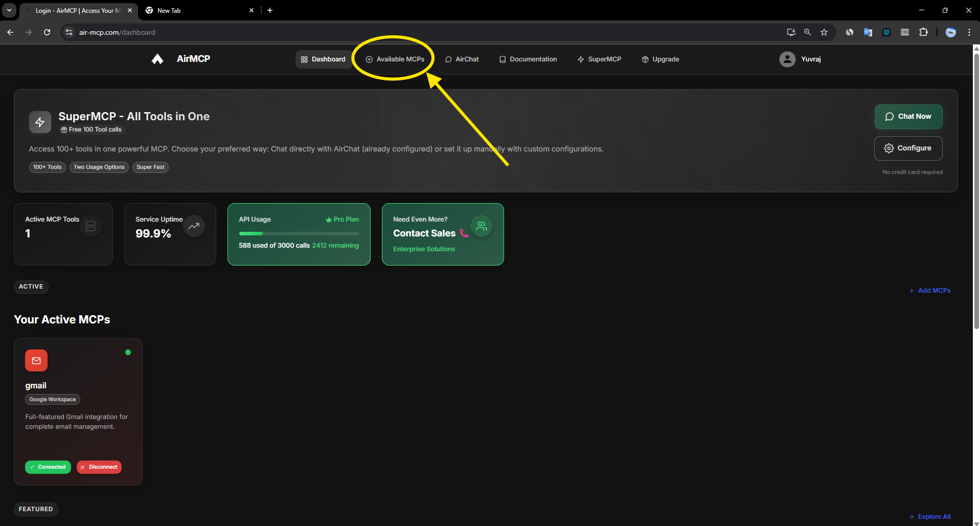Click the Google Workspace tag
Screen dimensions: 980x526
(53, 400)
